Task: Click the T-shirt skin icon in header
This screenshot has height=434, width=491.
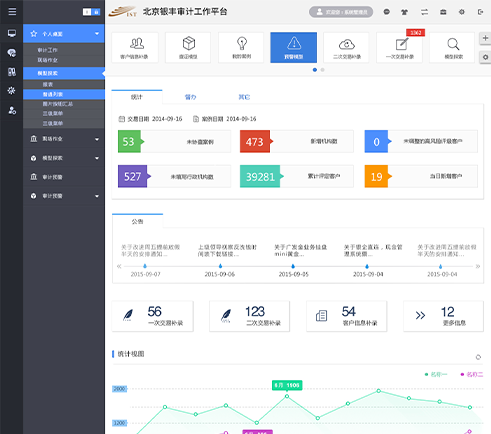Action: click(x=404, y=12)
